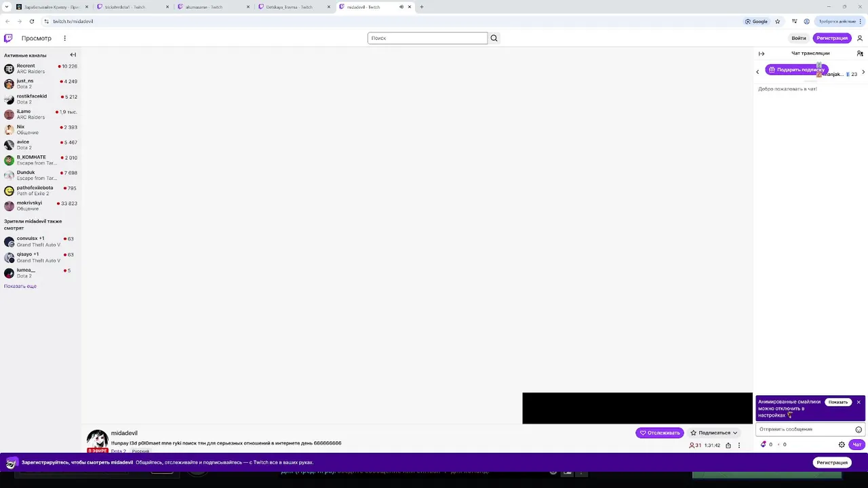
Task: Open mokrivskyi channel in sidebar
Action: pos(41,206)
